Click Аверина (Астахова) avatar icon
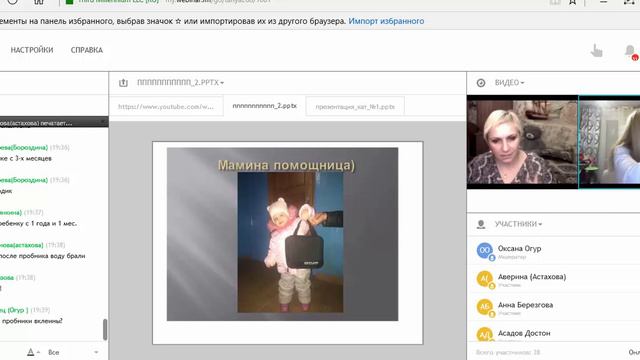The image size is (640, 360). tap(485, 279)
